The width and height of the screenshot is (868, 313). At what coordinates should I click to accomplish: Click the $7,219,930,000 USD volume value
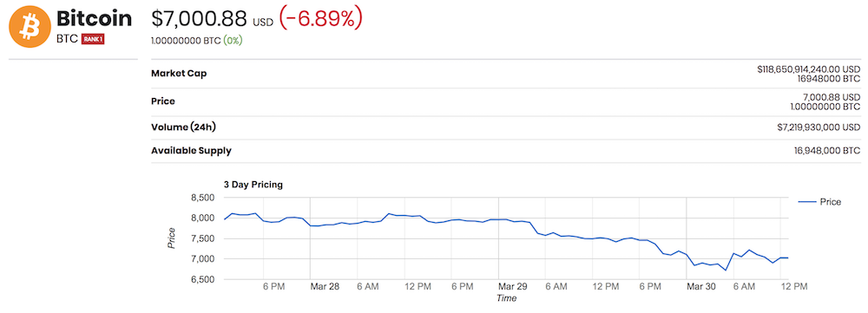pos(819,127)
